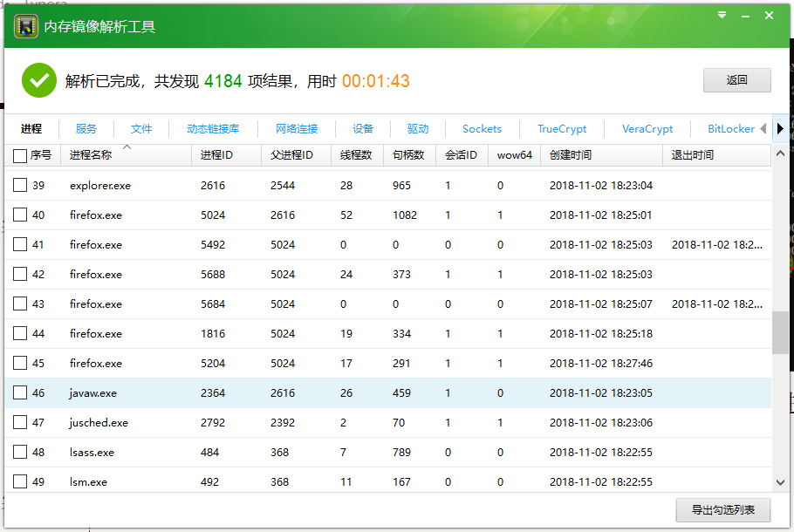Screen dimensions: 794x532
Task: Click the scrollbar up arrow
Action: coord(780,153)
